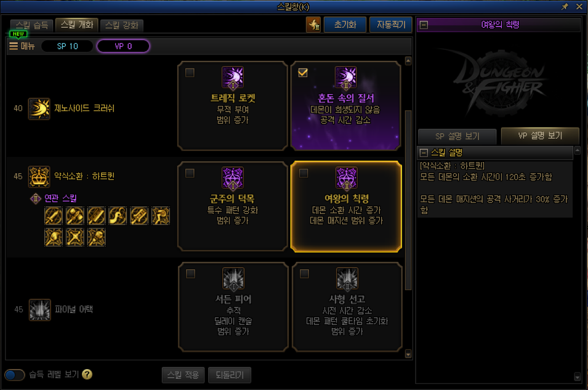Collapse the 여왕의 칙령 panel header
The image size is (588, 390).
pyautogui.click(x=424, y=25)
